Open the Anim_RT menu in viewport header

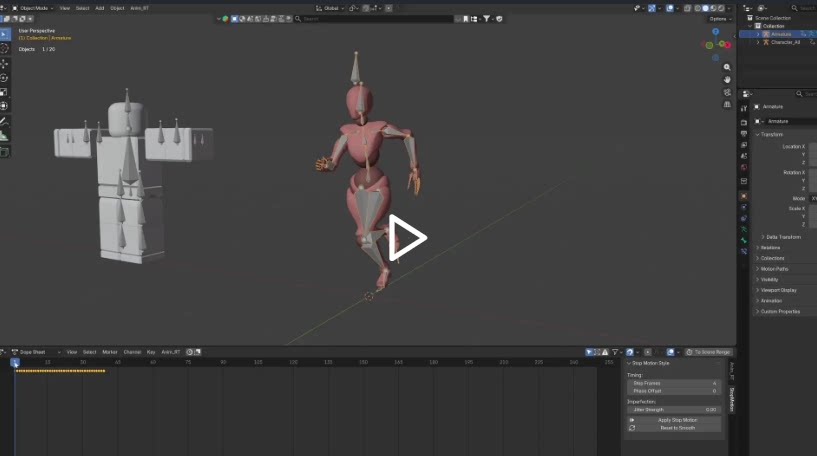(140, 8)
